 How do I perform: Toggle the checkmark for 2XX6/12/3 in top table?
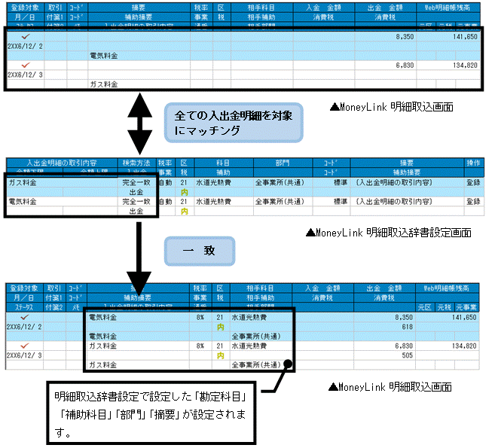pos(26,66)
